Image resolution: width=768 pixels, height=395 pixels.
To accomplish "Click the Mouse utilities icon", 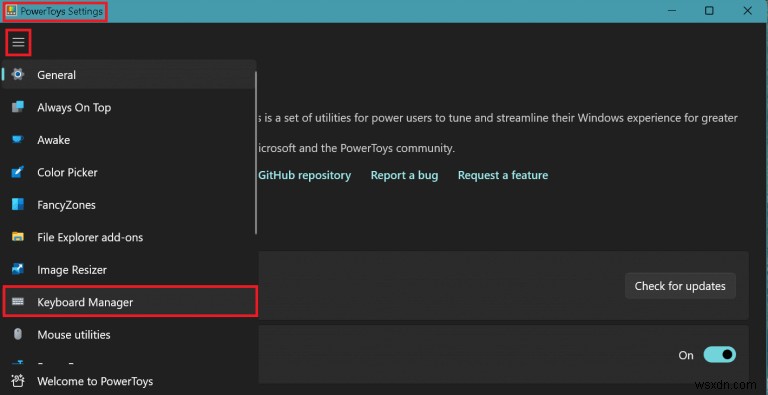I will [18, 334].
